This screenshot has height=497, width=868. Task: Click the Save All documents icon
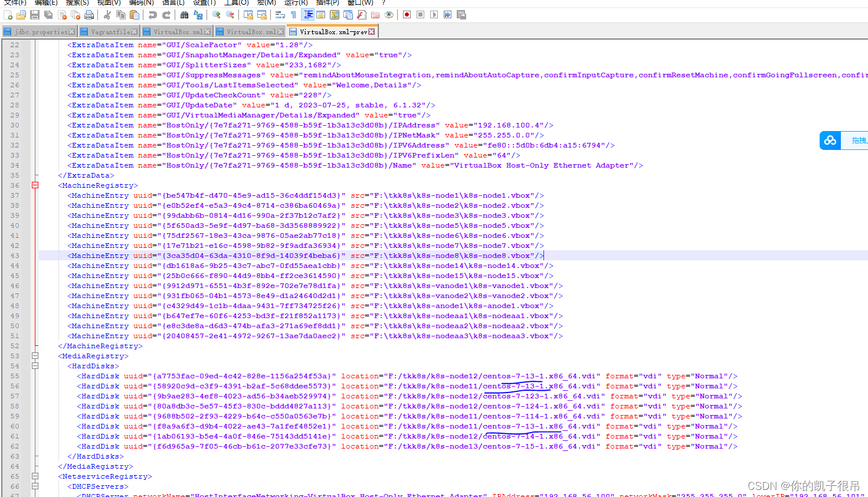(x=48, y=16)
